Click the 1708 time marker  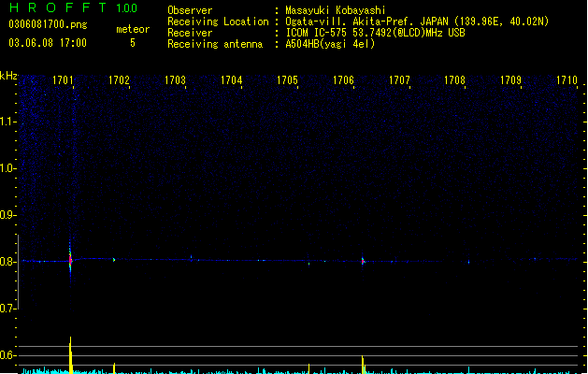455,80
